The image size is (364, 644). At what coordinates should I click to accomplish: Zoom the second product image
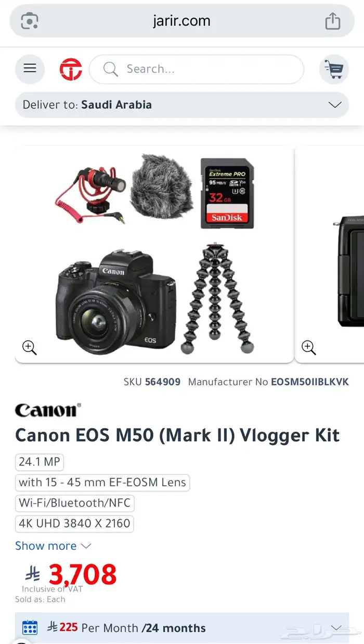coord(309,347)
